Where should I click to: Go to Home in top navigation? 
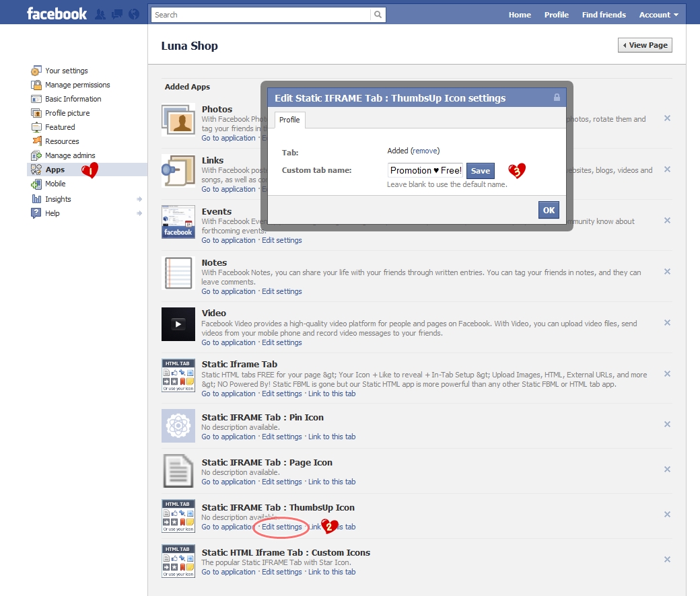(520, 15)
